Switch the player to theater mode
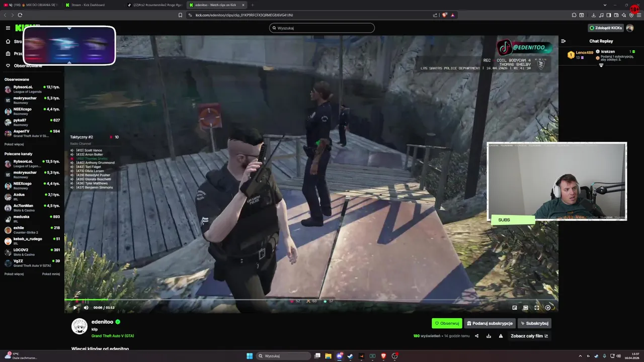 tap(526, 308)
